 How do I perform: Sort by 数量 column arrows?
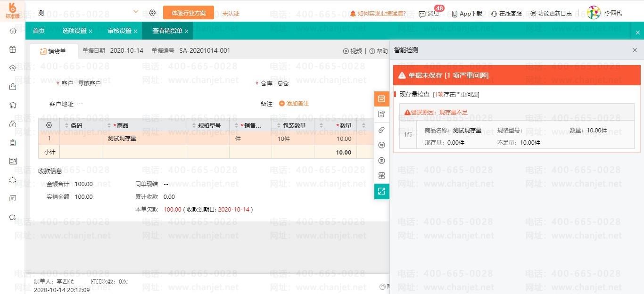point(321,125)
